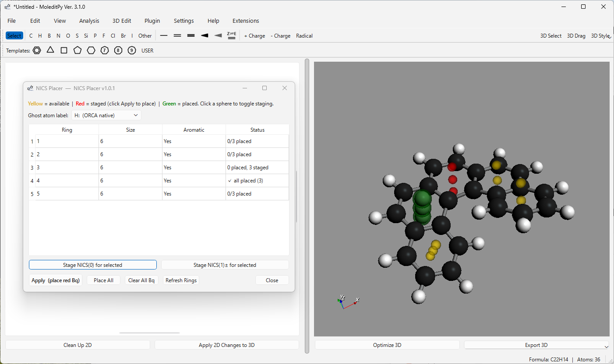Viewport: 614px width, 364px height.
Task: Toggle 3D Select mode
Action: [550, 36]
